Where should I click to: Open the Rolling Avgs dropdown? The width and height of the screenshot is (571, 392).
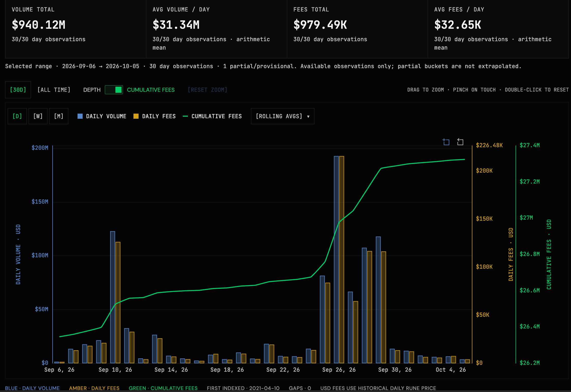click(x=282, y=116)
